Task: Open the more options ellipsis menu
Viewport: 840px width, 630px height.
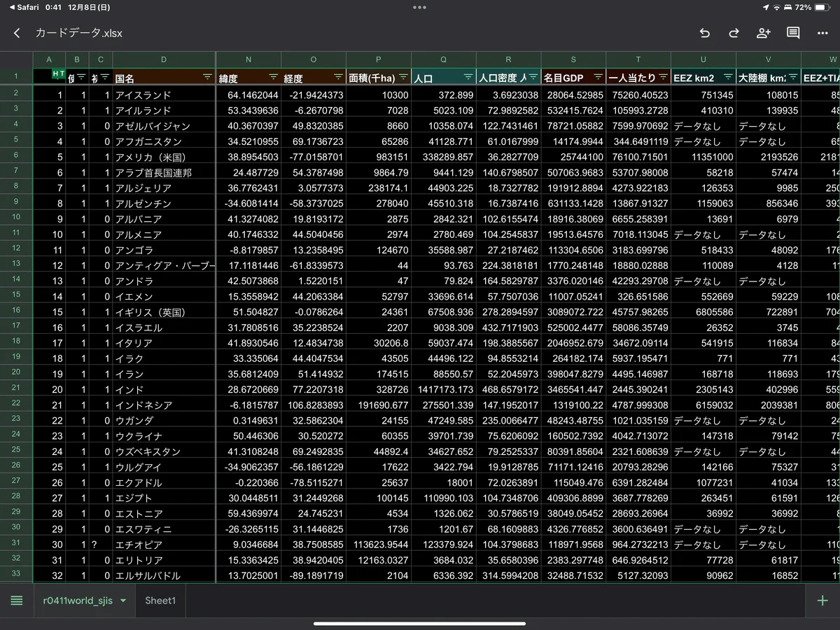Action: (x=822, y=33)
